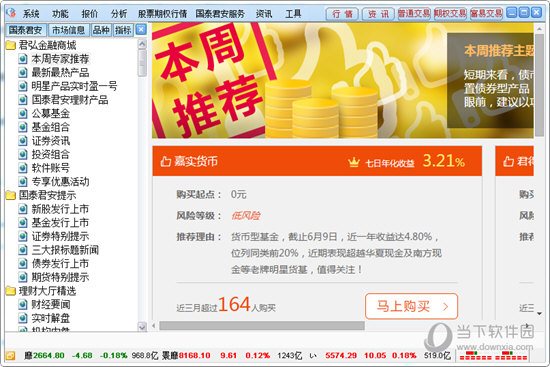Click the page icon beside 最新最热产品
Screen dimensions: 550x367
(23, 73)
